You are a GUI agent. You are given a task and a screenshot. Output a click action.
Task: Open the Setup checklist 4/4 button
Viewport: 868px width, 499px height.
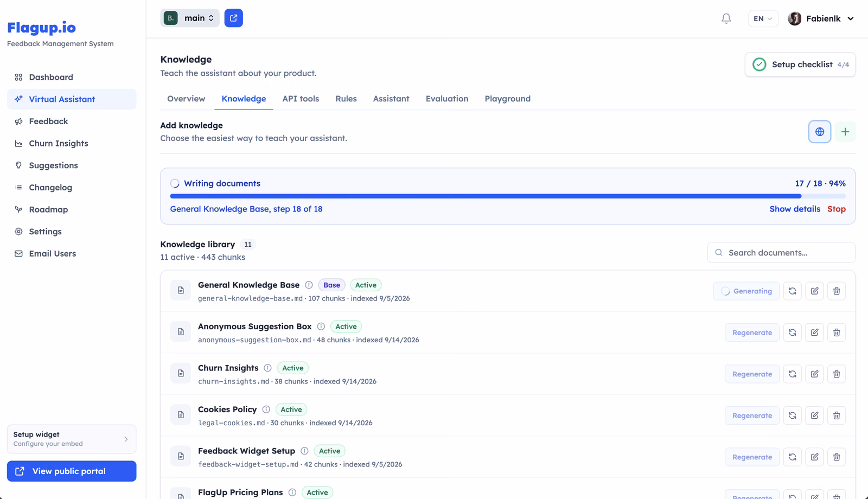pos(800,65)
